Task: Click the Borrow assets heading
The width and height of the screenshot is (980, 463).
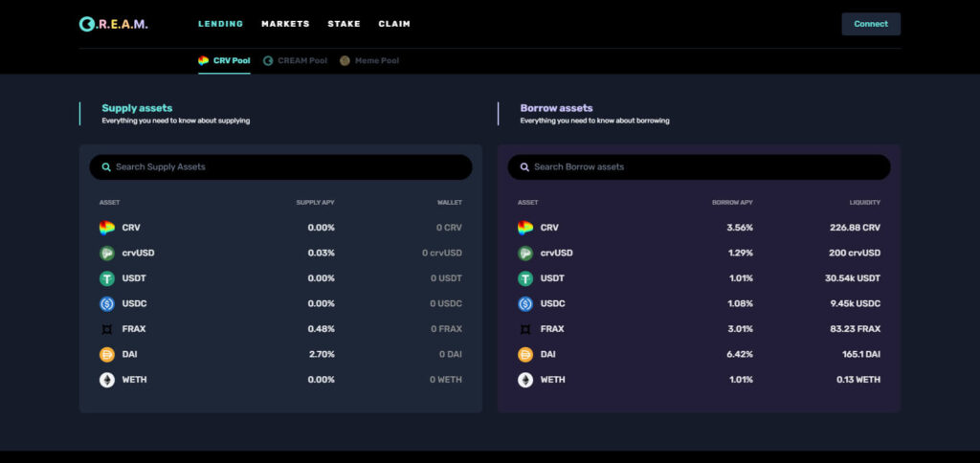Action: (x=556, y=108)
